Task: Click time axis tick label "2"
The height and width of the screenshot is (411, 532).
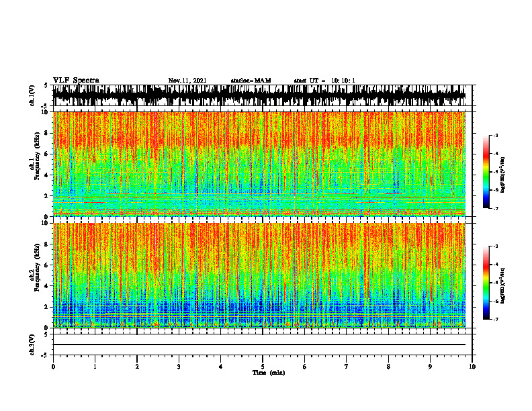Action: (137, 367)
